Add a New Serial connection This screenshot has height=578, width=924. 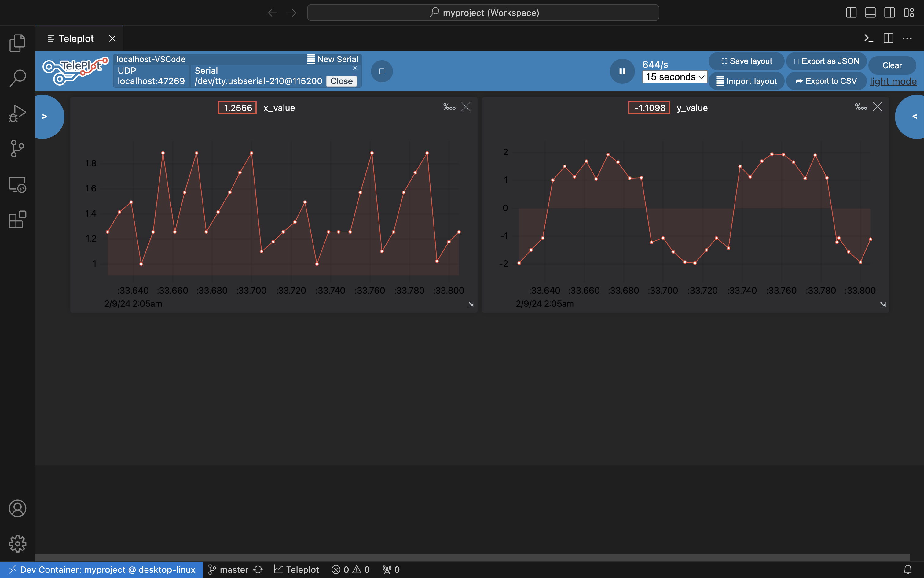point(332,59)
